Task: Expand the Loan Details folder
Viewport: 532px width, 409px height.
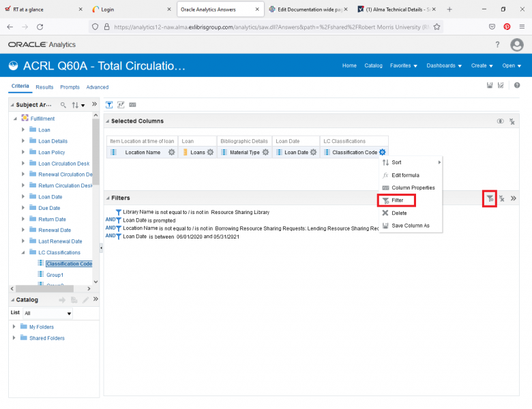Action: click(x=23, y=140)
